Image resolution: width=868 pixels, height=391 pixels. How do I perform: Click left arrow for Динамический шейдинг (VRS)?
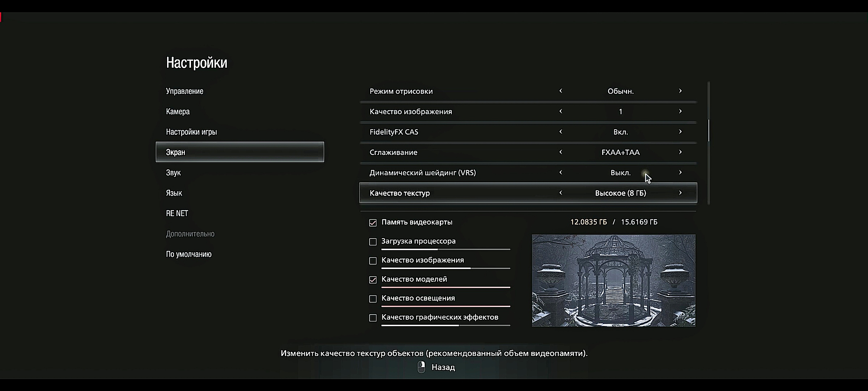point(561,172)
